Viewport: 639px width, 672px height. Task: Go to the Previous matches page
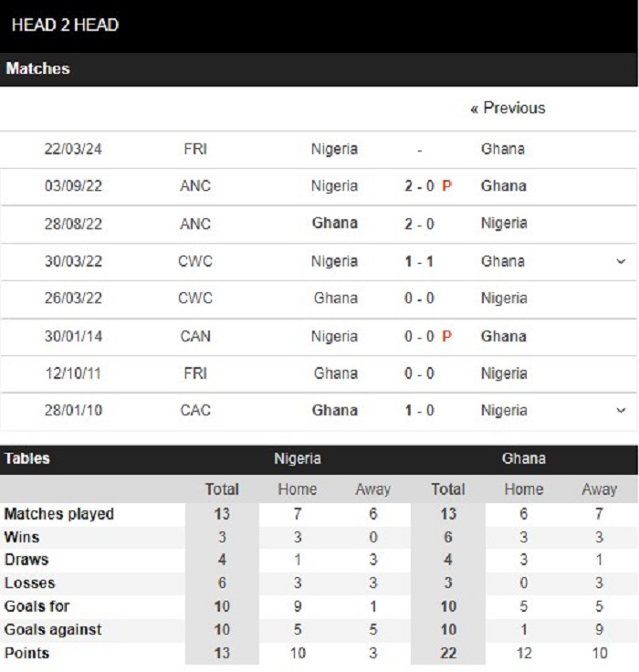(508, 108)
